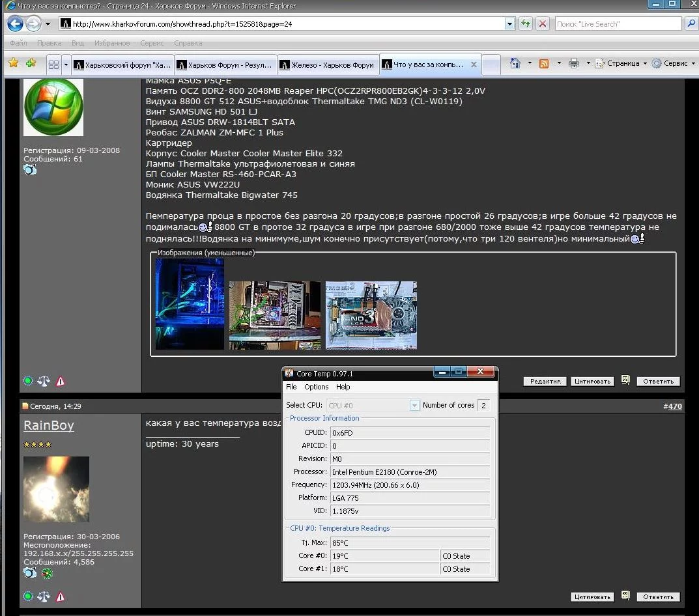Screen dimensions: 699x616
Task: Expand the address bar history dropdown
Action: pyautogui.click(x=509, y=23)
